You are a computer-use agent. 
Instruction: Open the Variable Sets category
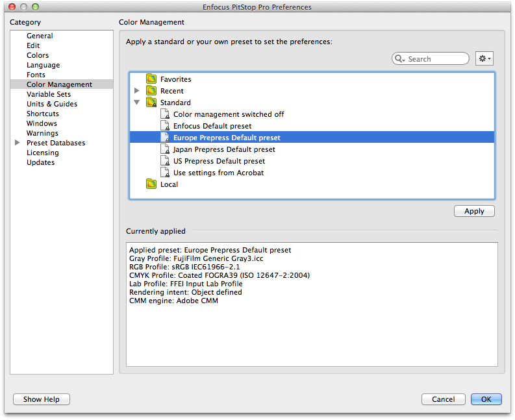pyautogui.click(x=49, y=94)
